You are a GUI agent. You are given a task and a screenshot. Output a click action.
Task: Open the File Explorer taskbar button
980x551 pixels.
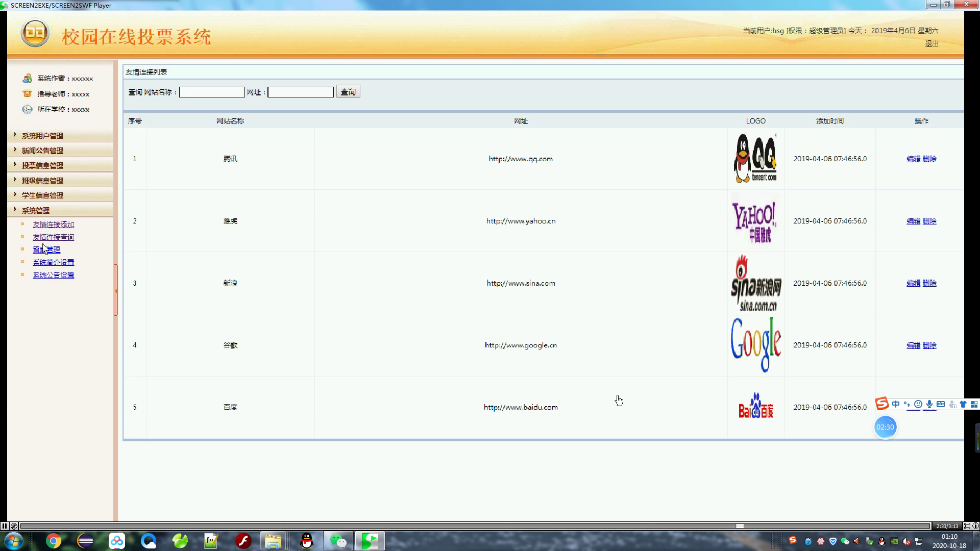[x=273, y=541]
